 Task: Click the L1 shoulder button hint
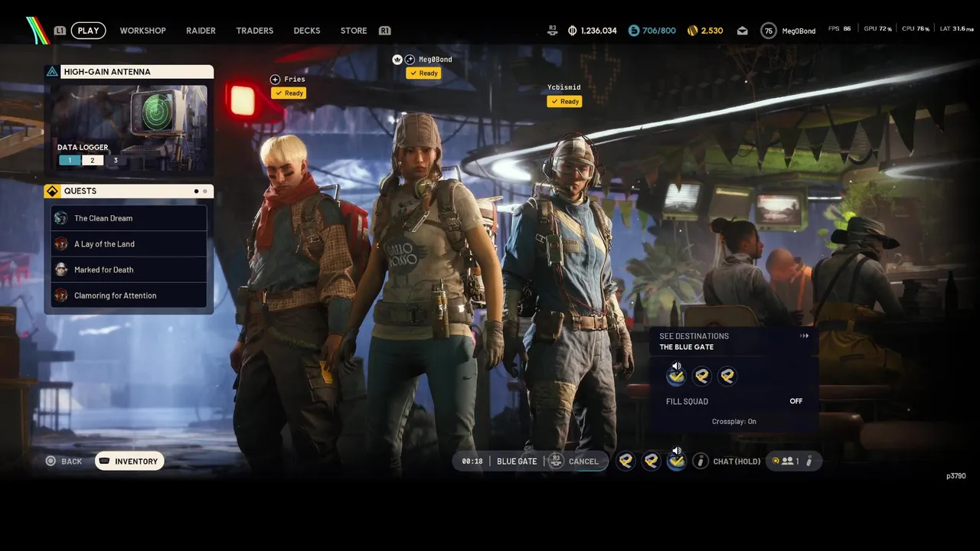tap(60, 31)
